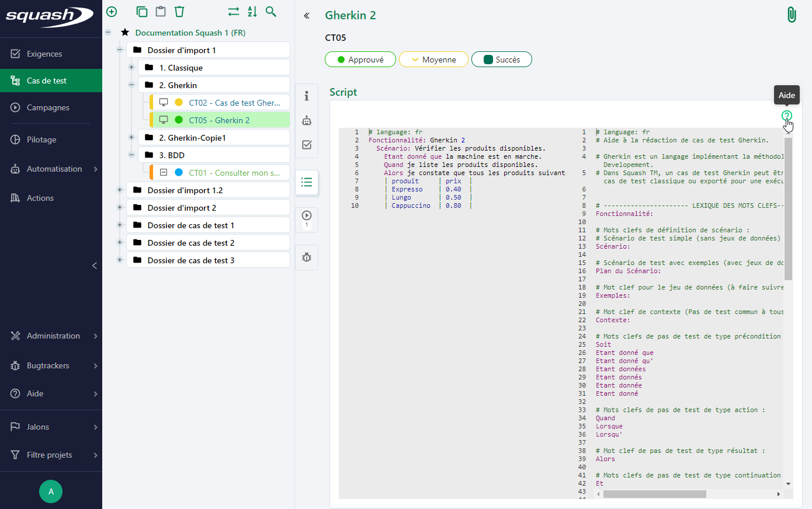Collapse the 2. Gherkin folder

click(131, 85)
